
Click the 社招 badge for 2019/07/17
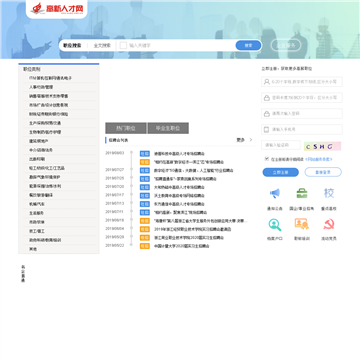(145, 196)
